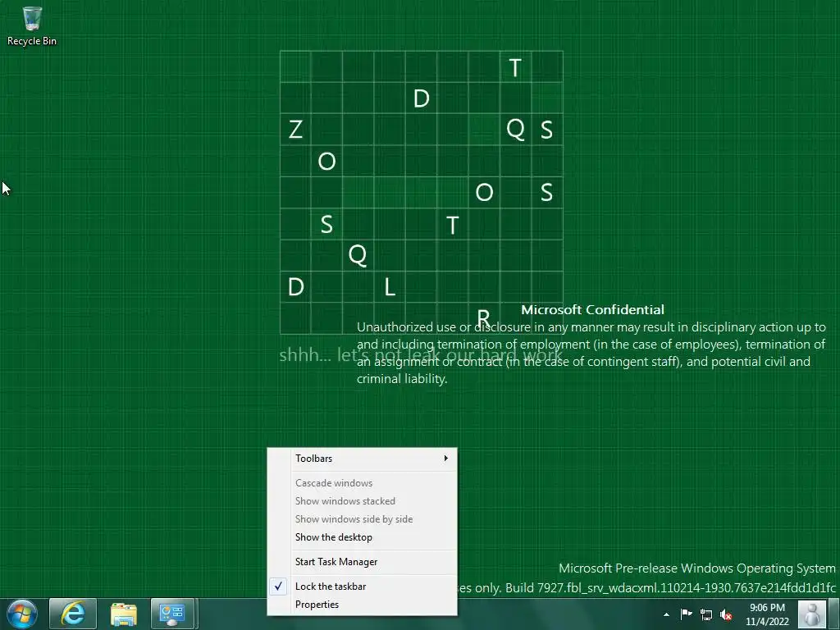This screenshot has height=630, width=840.
Task: Open Start Task Manager
Action: 362,562
